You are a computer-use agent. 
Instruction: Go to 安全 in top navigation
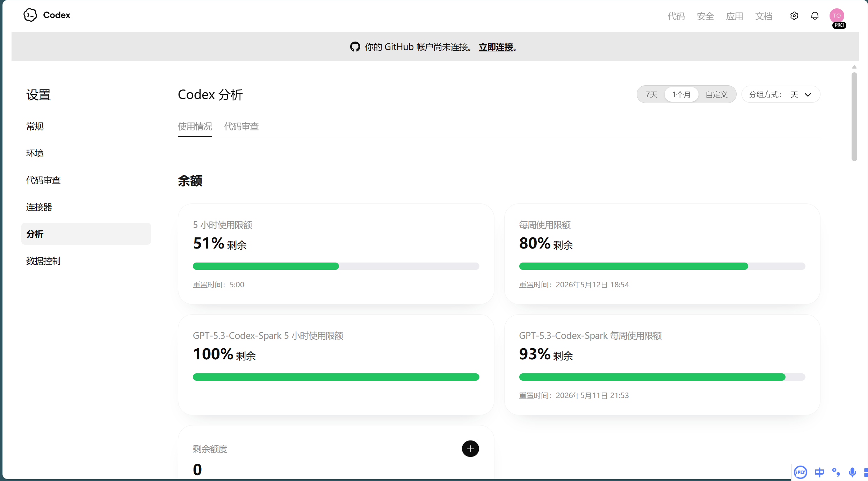pyautogui.click(x=705, y=16)
